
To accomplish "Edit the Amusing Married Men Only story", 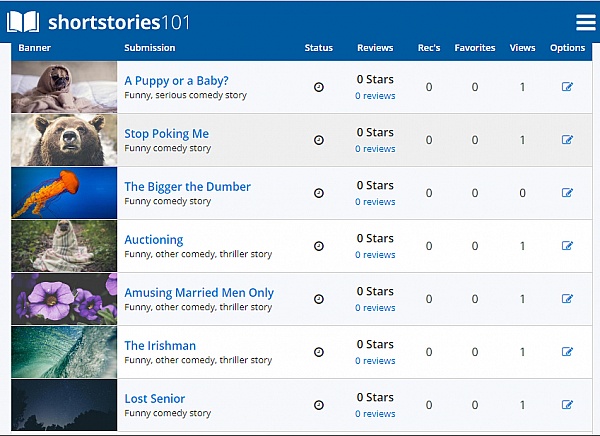I will (567, 299).
